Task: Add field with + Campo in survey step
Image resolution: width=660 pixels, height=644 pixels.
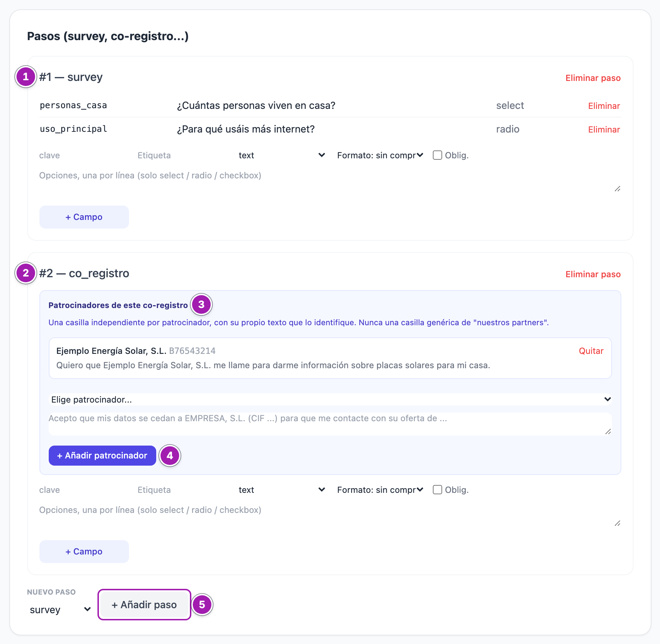Action: pyautogui.click(x=84, y=217)
